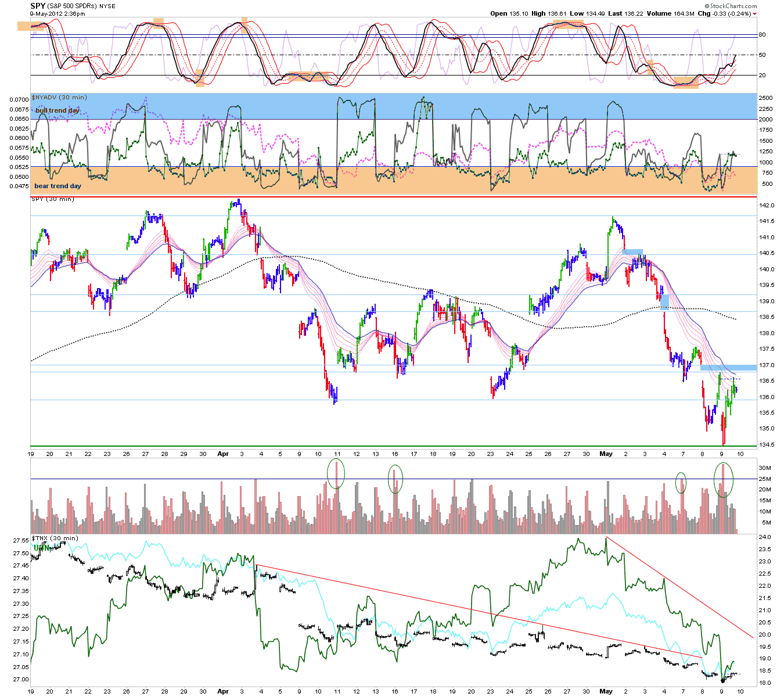Viewport: 784px width, 697px height.
Task: Click the "SPY (30 min)" price panel label
Action: point(52,199)
